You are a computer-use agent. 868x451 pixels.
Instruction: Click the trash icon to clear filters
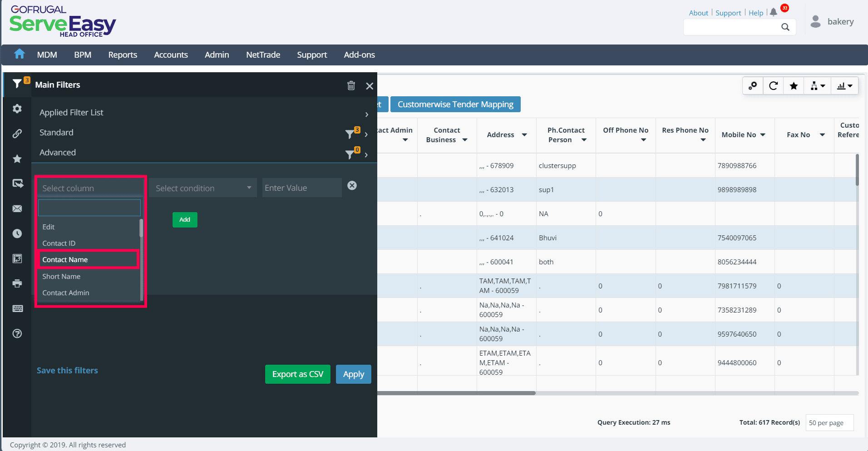click(351, 85)
